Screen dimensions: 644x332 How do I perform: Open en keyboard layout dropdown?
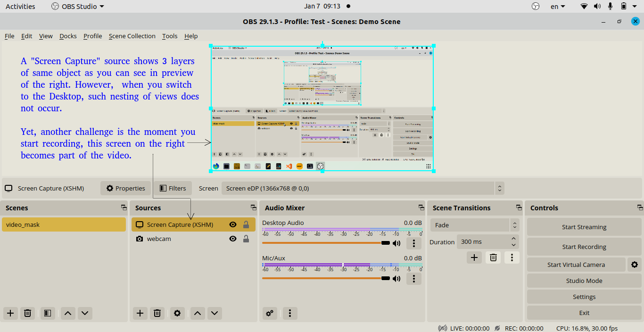click(x=558, y=6)
